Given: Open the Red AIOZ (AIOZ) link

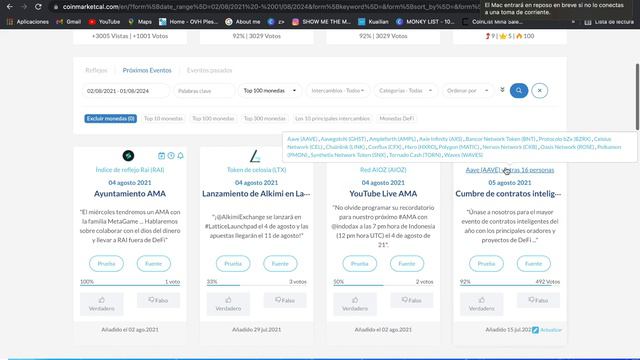Looking at the screenshot, I should click(x=383, y=170).
